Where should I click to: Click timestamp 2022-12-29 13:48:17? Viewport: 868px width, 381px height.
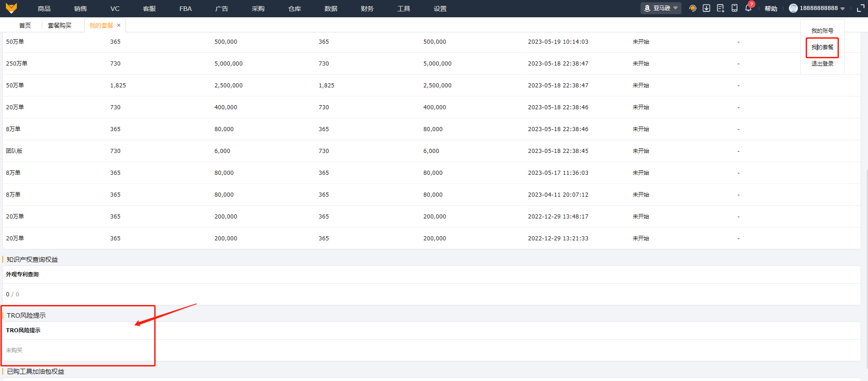click(x=558, y=217)
